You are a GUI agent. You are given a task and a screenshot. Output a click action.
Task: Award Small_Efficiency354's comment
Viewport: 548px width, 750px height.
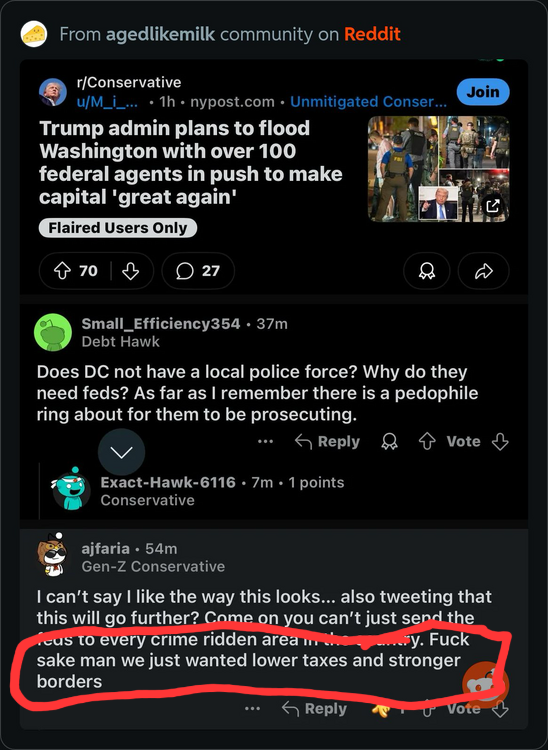pos(389,441)
